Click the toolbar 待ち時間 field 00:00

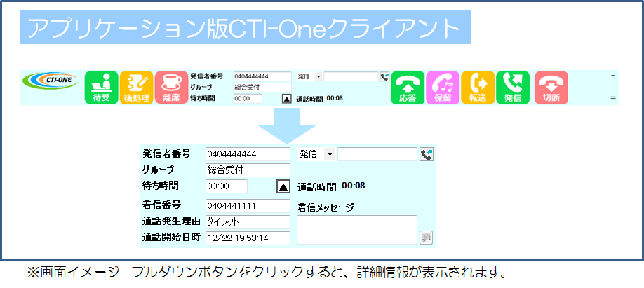248,99
